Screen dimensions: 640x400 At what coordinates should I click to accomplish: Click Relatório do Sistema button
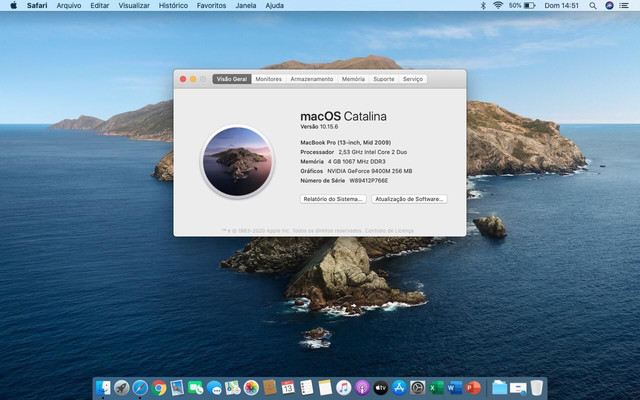click(333, 199)
